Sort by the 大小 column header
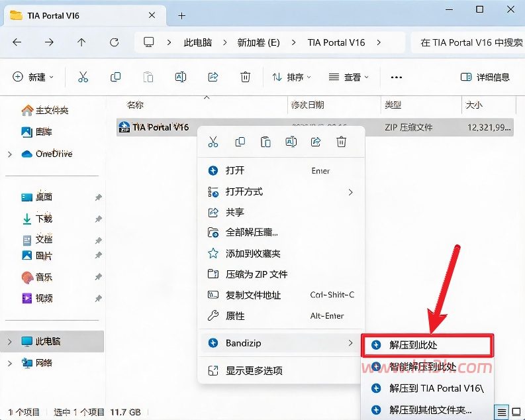The height and width of the screenshot is (420, 525). click(474, 105)
